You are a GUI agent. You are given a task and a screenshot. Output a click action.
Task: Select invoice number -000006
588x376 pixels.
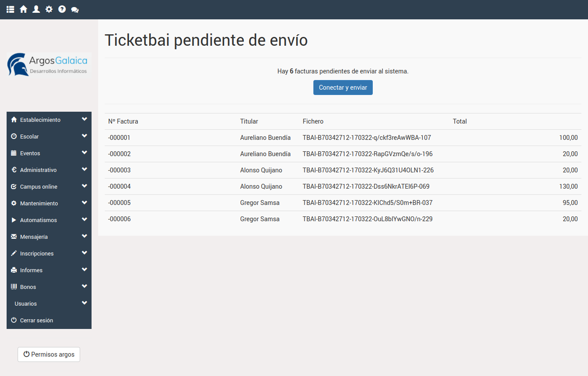point(119,219)
